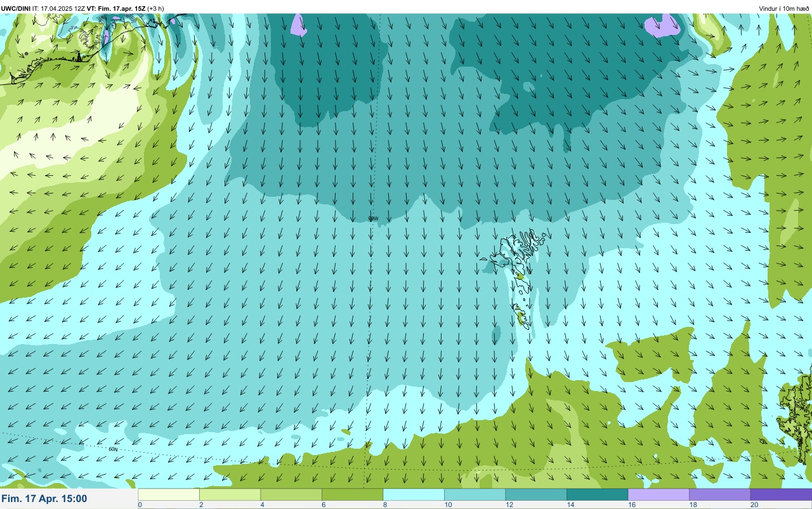Viewport: 812px width, 509px height.
Task: Click the 18–20 medium purple legend swatch
Action: point(719,494)
